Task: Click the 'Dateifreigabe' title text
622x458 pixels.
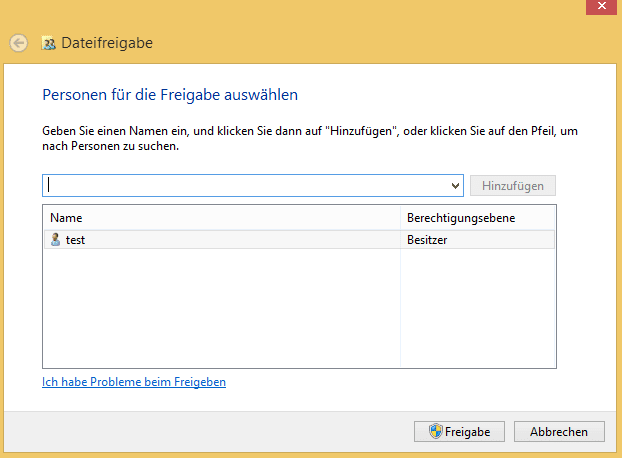Action: pos(107,43)
